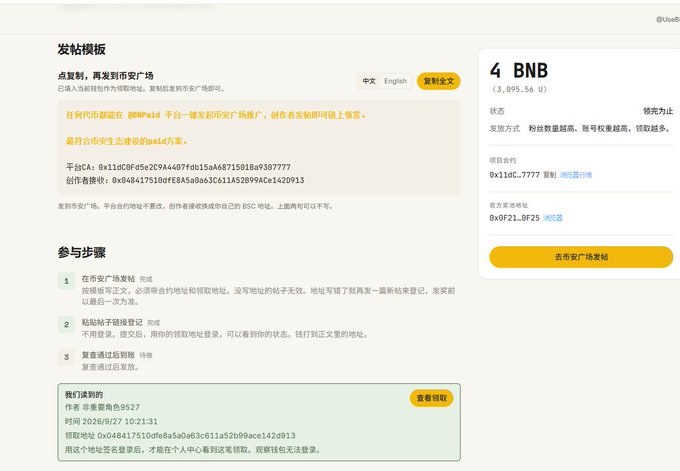Click the 发帖模板 heading

(82, 49)
